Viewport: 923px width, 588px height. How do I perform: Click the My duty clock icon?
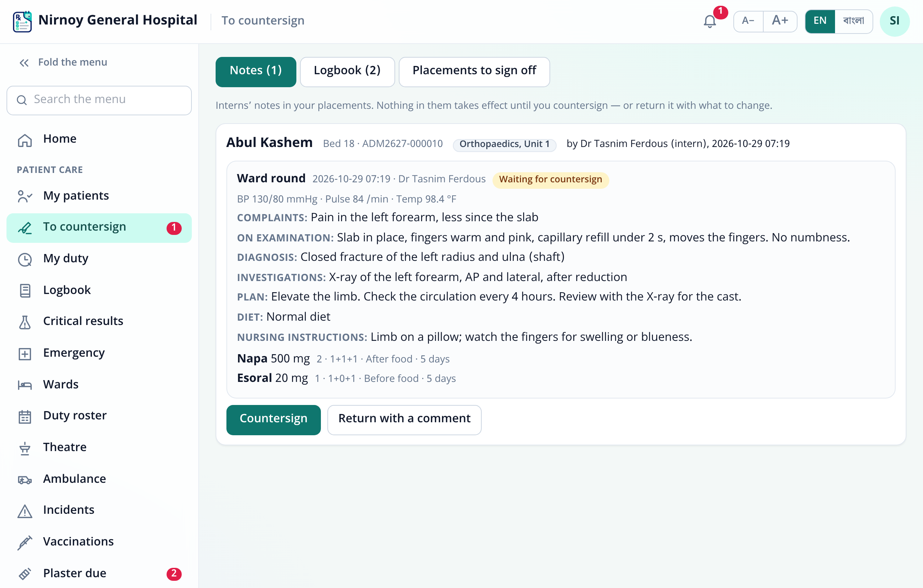[25, 259]
